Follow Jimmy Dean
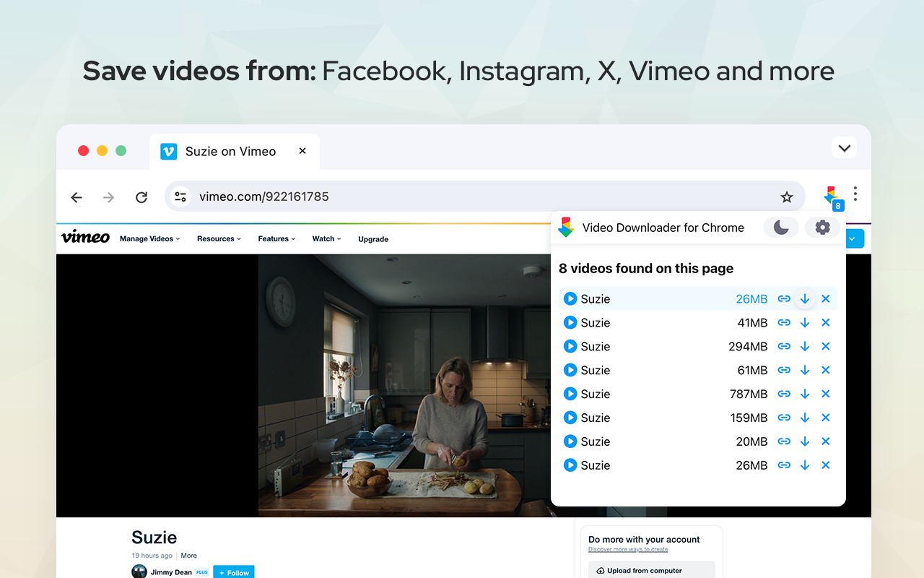Viewport: 924px width, 578px height. (234, 572)
